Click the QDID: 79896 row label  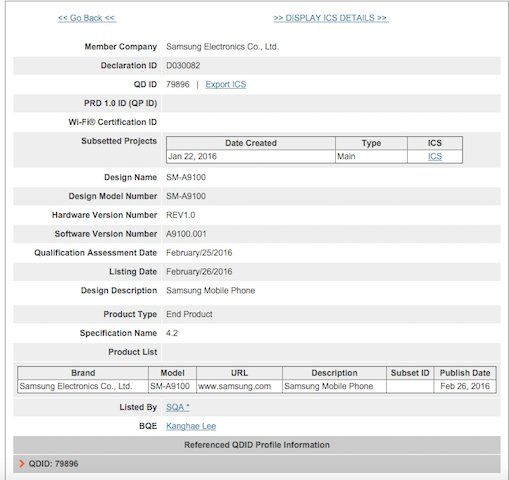click(53, 464)
